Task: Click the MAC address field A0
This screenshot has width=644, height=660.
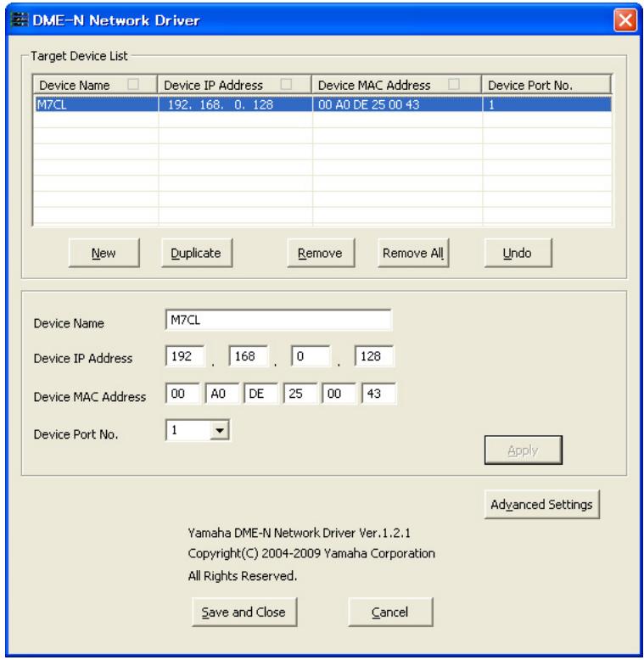Action: tap(221, 394)
